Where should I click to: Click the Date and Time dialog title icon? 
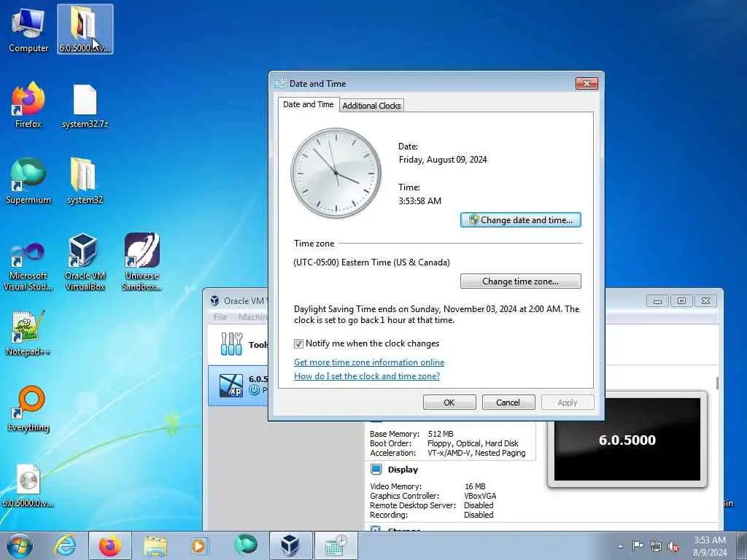point(281,83)
